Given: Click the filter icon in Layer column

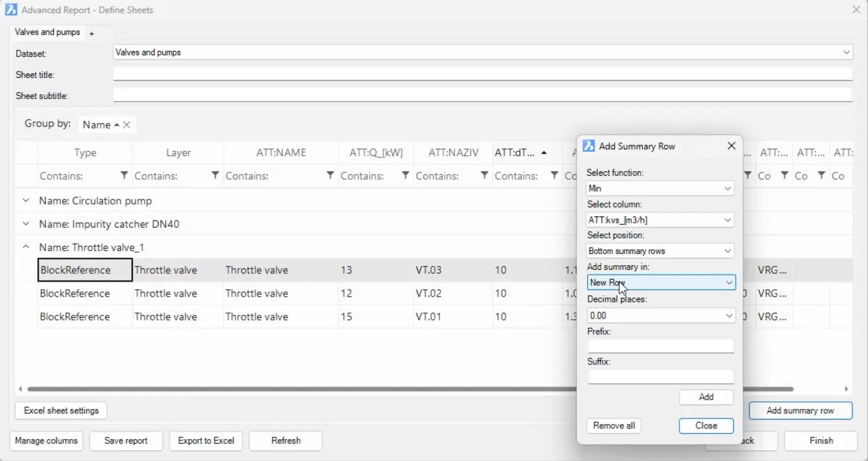Looking at the screenshot, I should point(215,176).
